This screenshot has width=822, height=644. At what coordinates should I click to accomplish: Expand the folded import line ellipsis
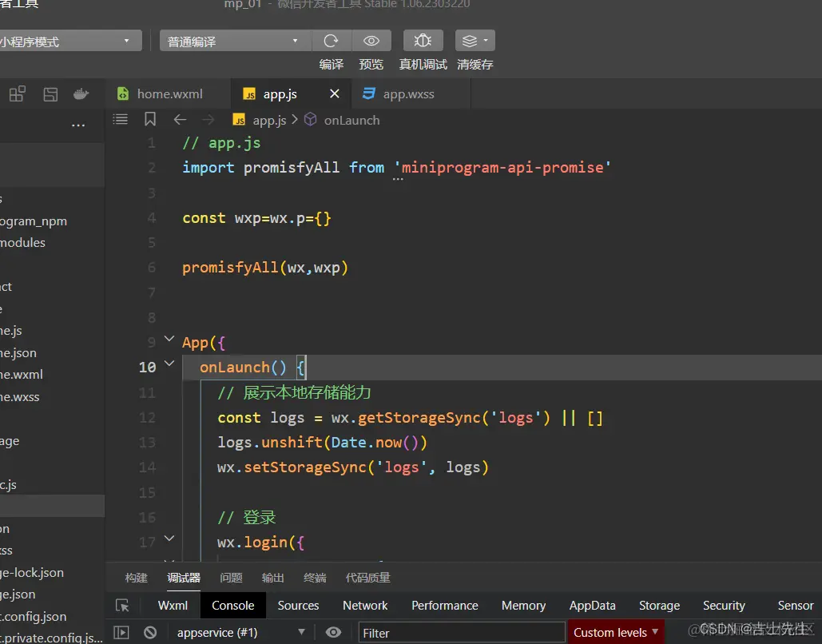pyautogui.click(x=398, y=179)
